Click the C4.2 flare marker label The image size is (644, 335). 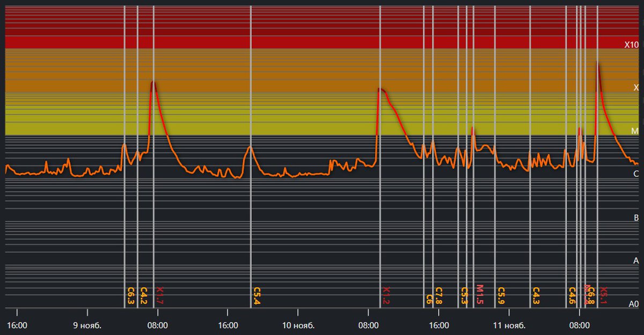[143, 296]
